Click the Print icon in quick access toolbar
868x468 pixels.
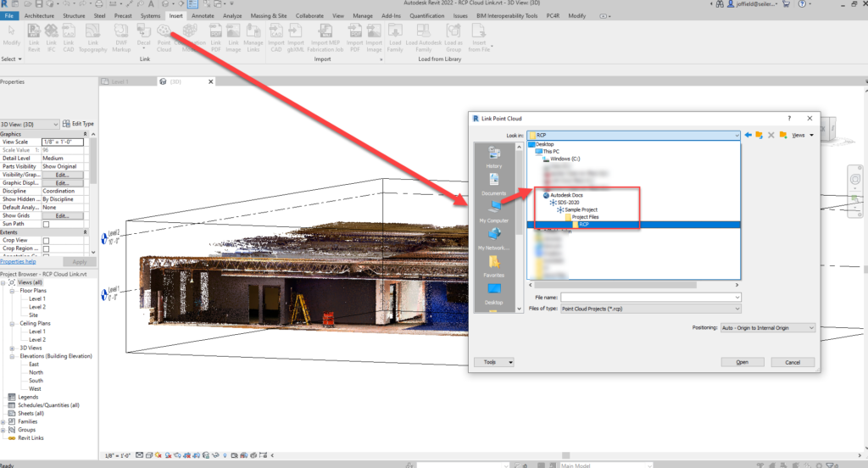(99, 4)
